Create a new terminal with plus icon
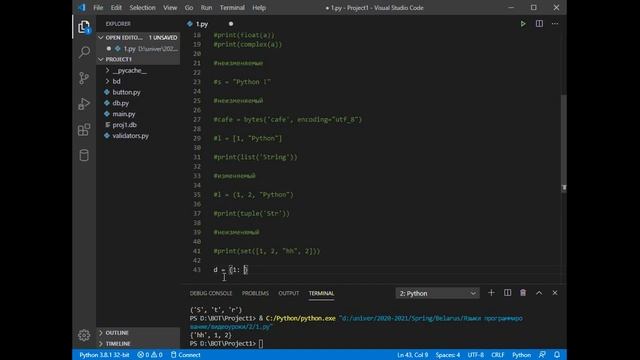 [x=491, y=293]
